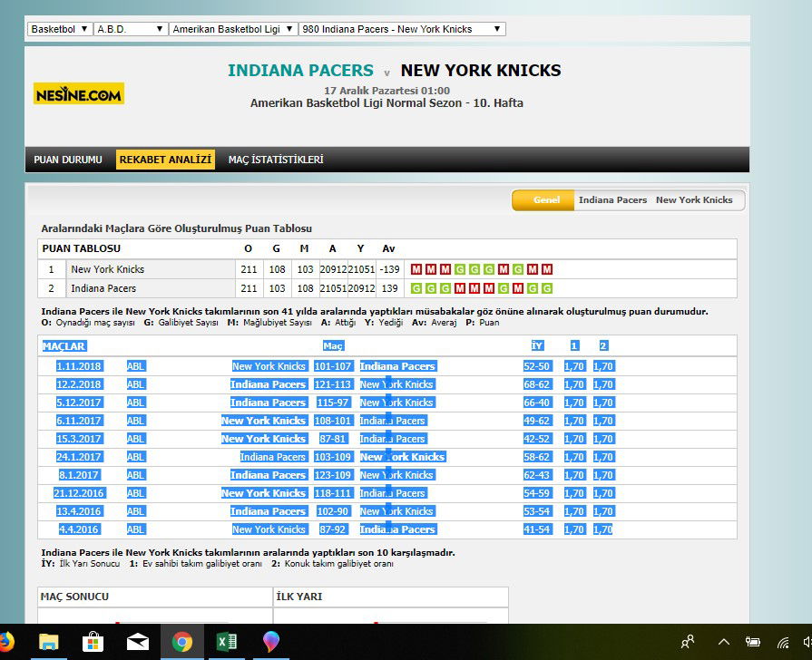Image resolution: width=812 pixels, height=660 pixels.
Task: Click New York Knicks in the standings table
Action: point(108,269)
